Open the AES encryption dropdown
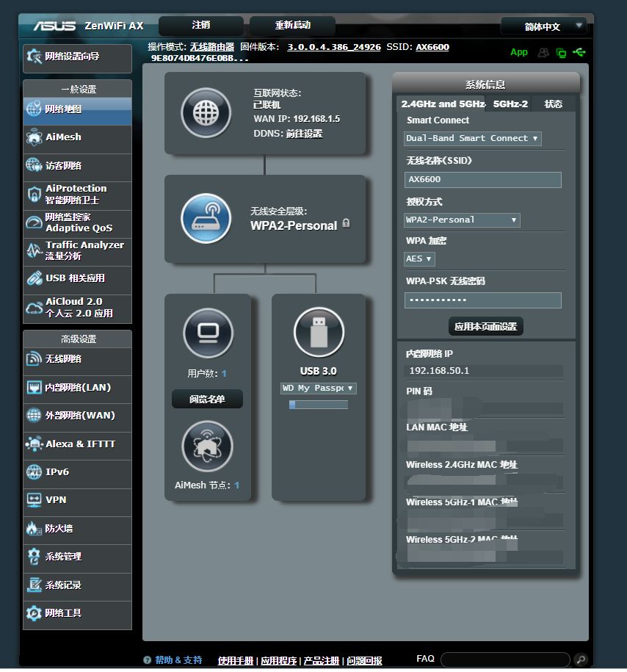The image size is (627, 672). pos(419,259)
